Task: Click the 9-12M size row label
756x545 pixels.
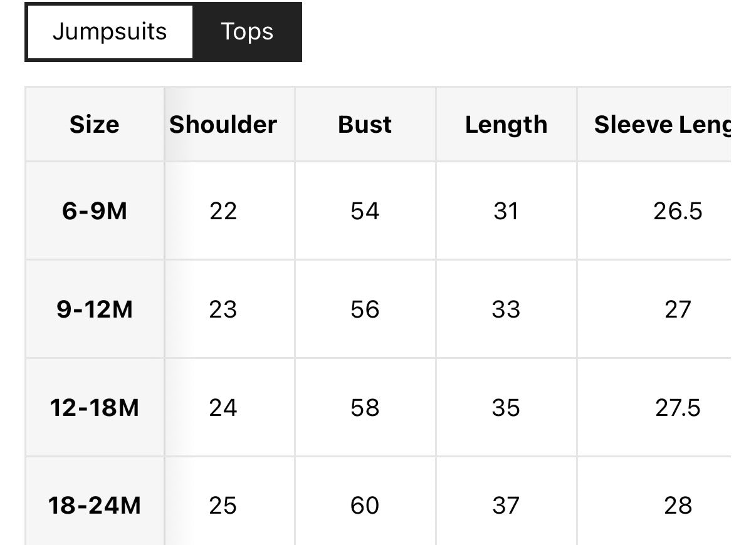Action: click(94, 309)
